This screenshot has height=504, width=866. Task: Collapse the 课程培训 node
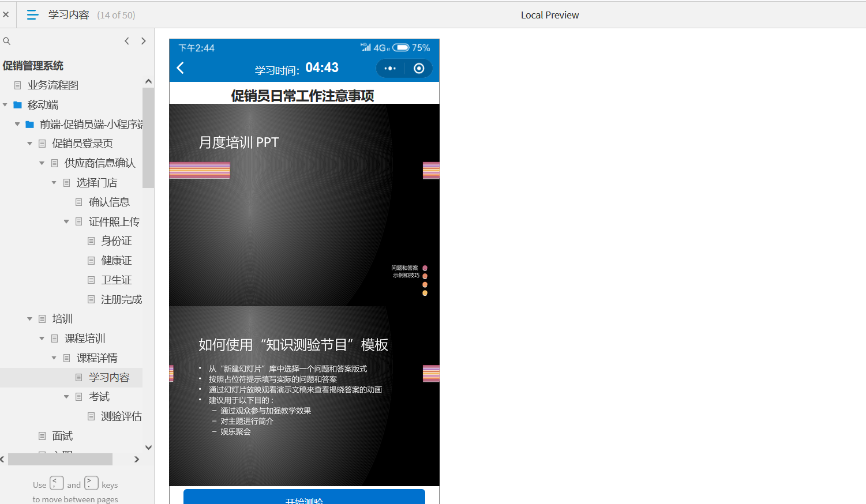tap(42, 338)
